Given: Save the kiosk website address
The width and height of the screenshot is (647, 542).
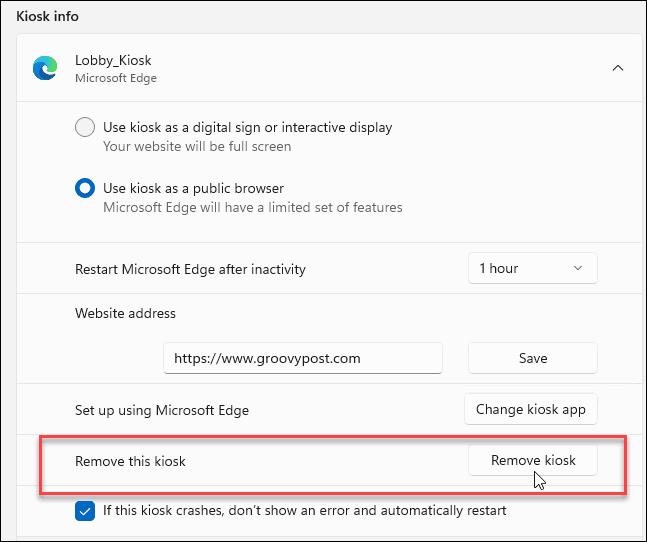Looking at the screenshot, I should point(532,358).
